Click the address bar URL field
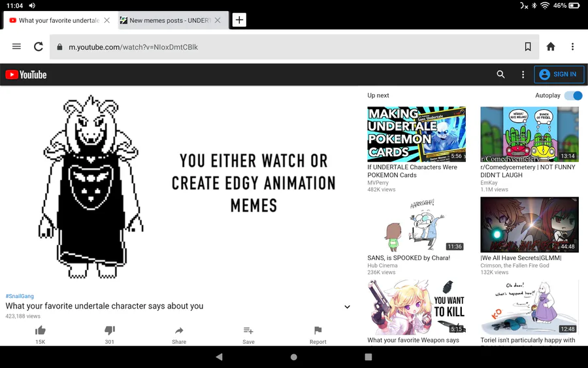 click(295, 47)
